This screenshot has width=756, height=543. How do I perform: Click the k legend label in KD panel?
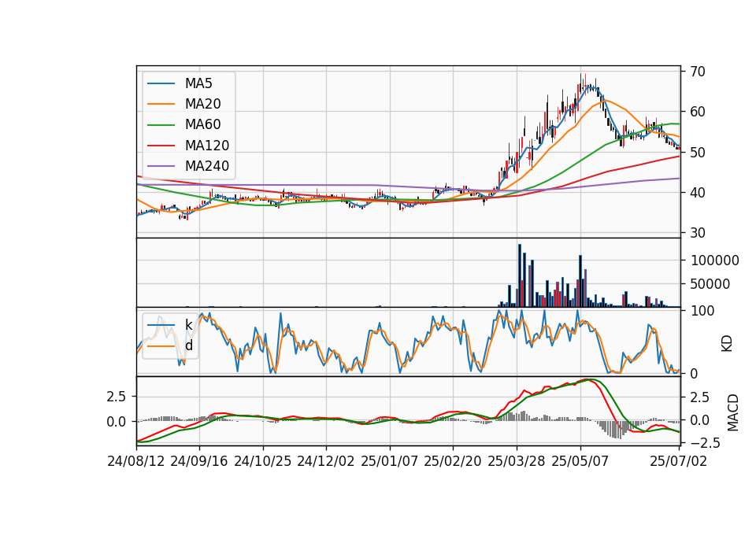coord(189,325)
